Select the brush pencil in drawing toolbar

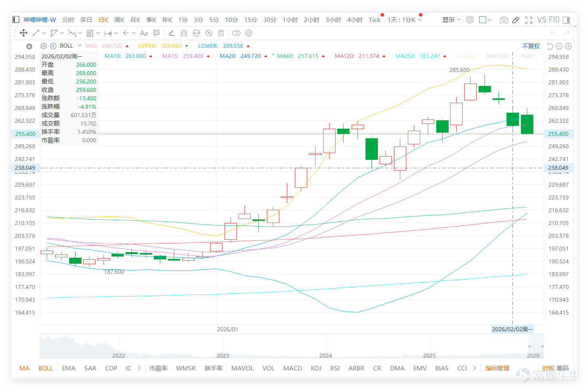171,33
